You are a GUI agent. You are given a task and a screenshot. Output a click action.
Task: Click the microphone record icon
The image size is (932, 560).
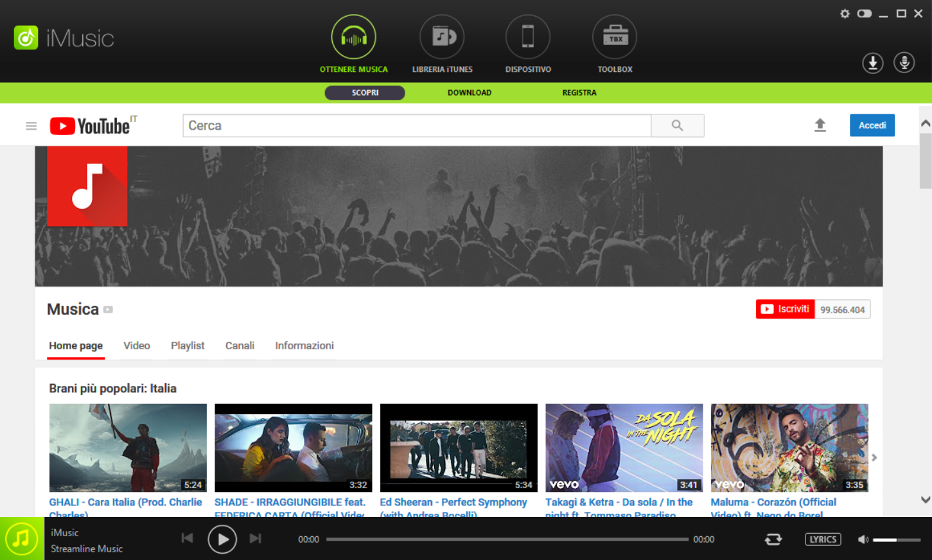904,62
